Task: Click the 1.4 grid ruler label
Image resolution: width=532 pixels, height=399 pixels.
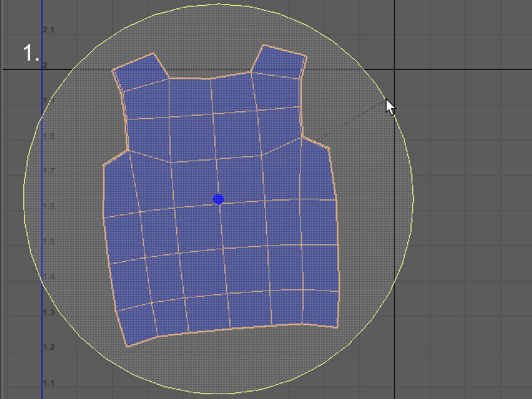Action: (x=48, y=277)
